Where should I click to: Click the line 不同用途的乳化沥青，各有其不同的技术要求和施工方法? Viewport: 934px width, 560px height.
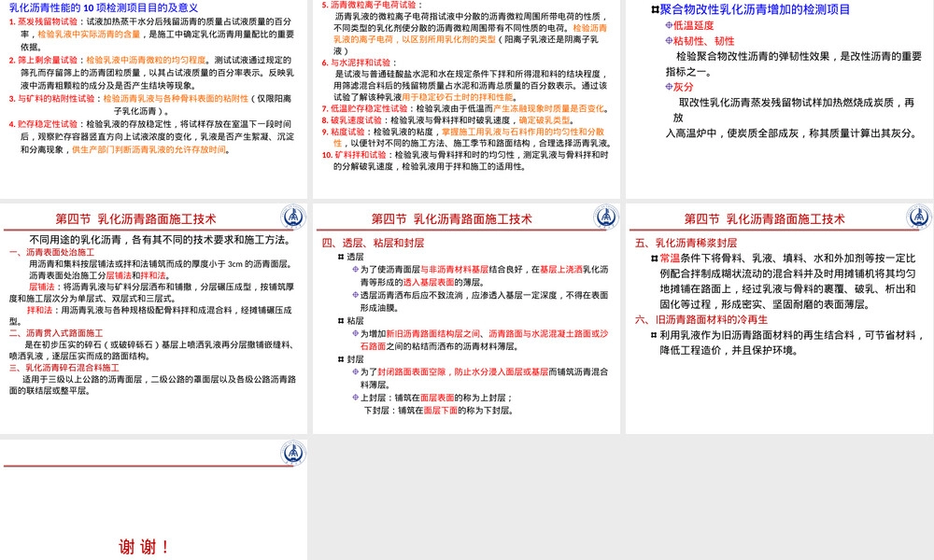161,240
